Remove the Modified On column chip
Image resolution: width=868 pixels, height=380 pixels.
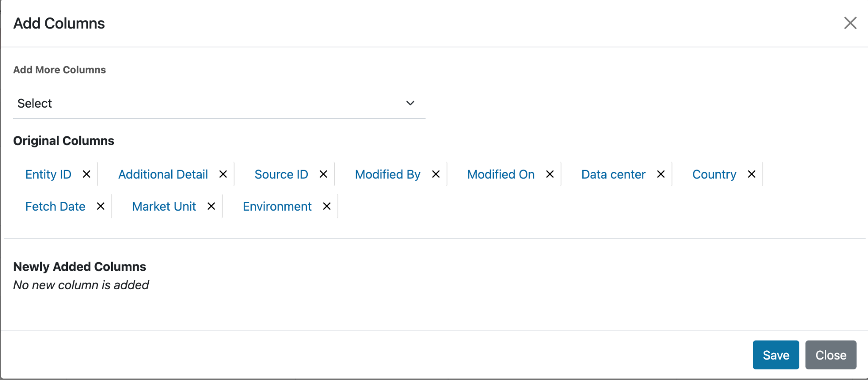[x=550, y=174]
